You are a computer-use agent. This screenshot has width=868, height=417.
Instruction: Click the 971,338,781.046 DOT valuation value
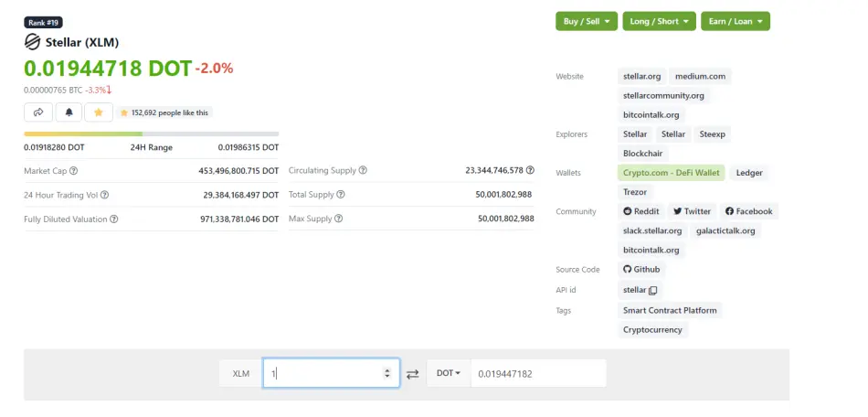click(x=239, y=219)
